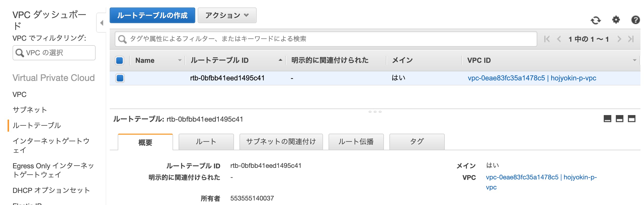Click the magnifier icon in the filter bar
This screenshot has height=205, width=644.
(x=123, y=38)
